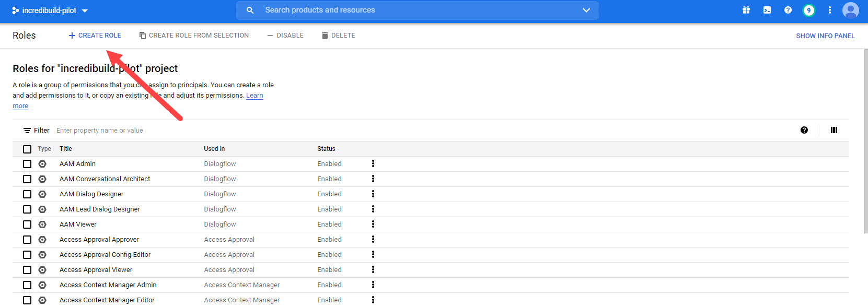Image resolution: width=868 pixels, height=307 pixels.
Task: Sort by the Status column header
Action: [326, 149]
